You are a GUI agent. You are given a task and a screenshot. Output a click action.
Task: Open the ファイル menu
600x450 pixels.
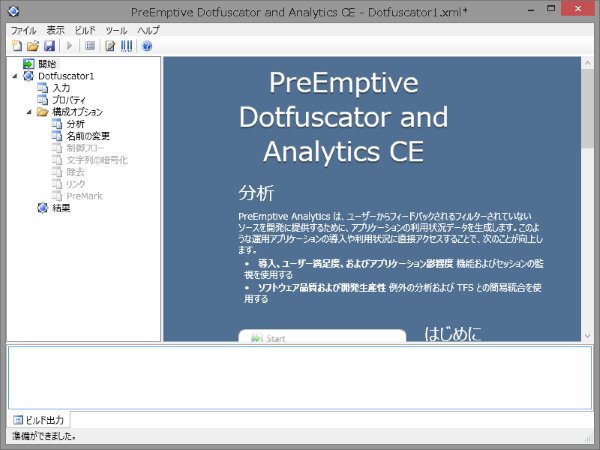(23, 30)
